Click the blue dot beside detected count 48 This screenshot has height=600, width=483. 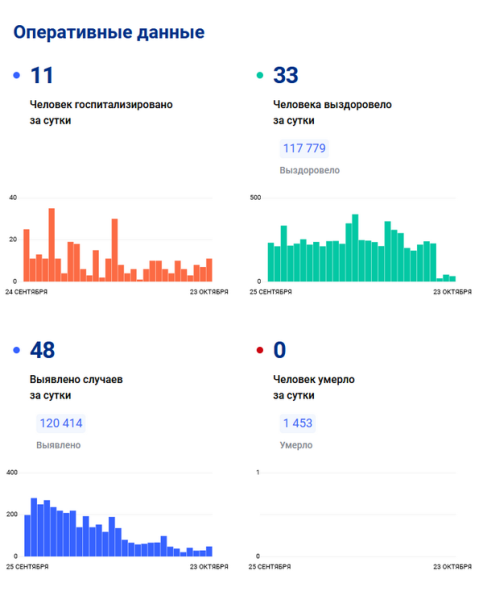click(16, 350)
